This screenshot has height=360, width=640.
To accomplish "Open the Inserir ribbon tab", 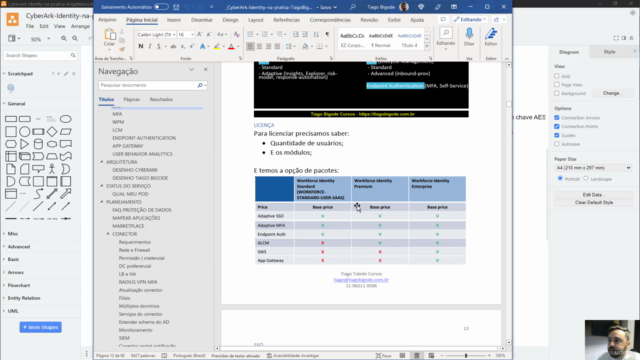I will [174, 20].
